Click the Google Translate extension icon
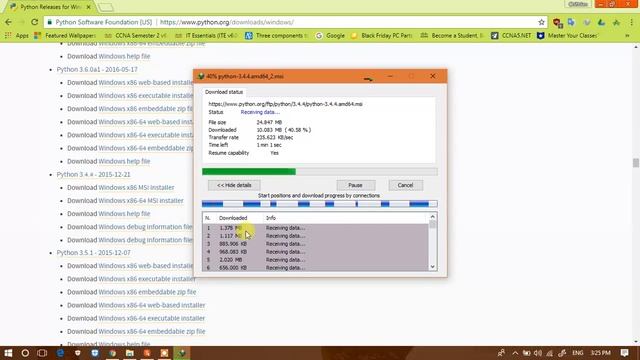 pos(571,22)
